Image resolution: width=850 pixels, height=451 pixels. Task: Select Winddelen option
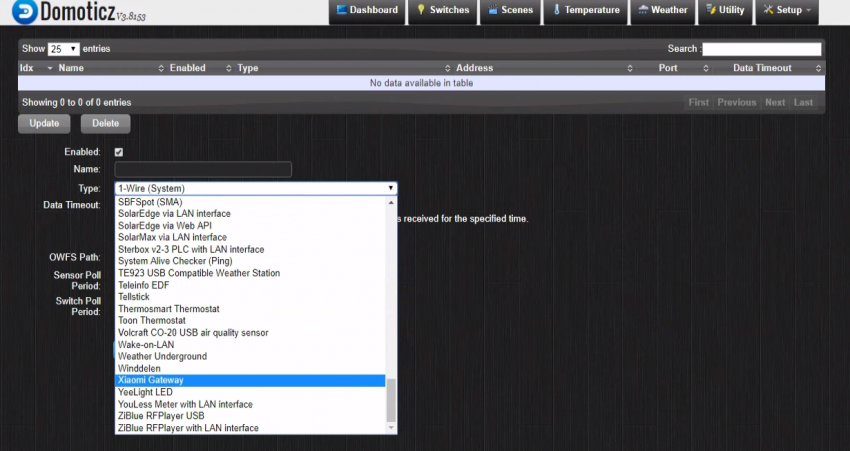[x=250, y=369]
